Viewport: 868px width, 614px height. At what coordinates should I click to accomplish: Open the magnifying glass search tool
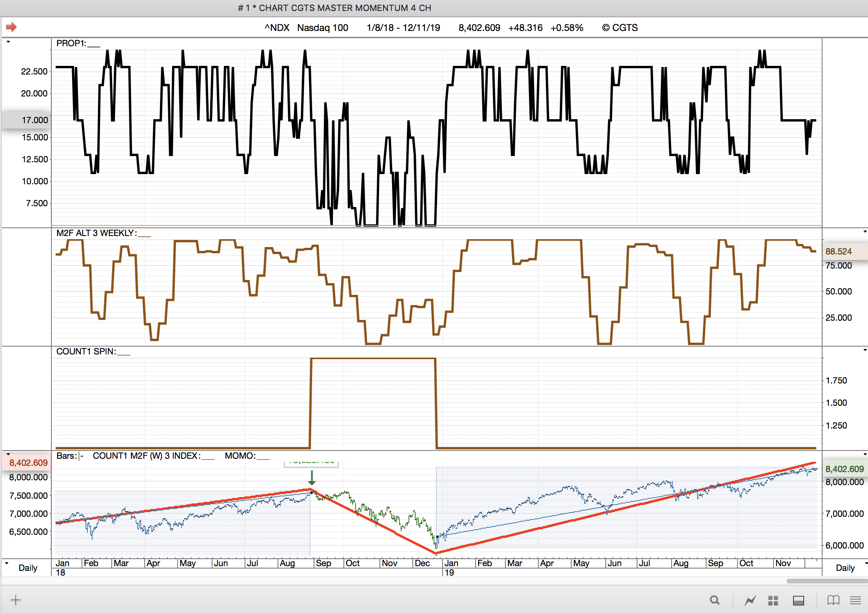point(715,600)
